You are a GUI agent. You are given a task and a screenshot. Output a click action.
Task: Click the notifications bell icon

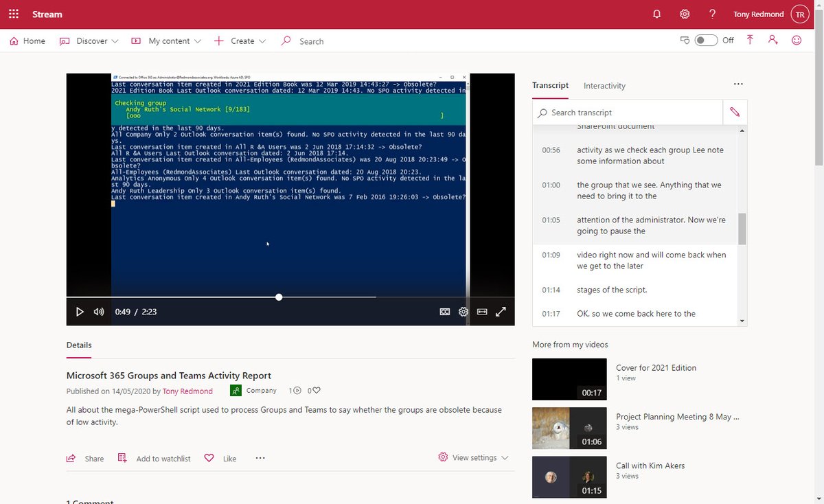pos(656,13)
